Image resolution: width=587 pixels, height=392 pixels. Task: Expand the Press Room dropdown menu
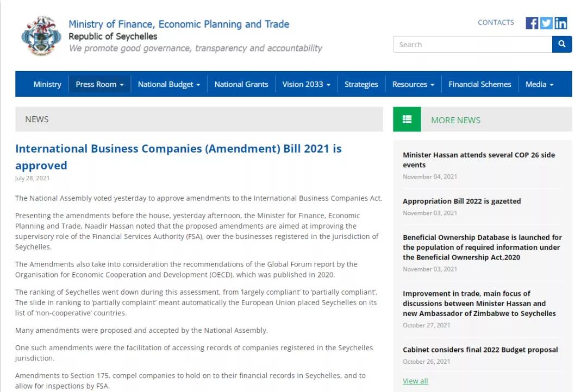click(x=99, y=84)
